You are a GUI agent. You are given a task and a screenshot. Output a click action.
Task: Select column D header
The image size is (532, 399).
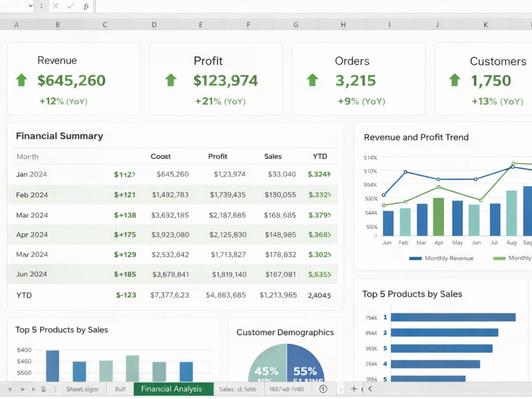pyautogui.click(x=154, y=25)
